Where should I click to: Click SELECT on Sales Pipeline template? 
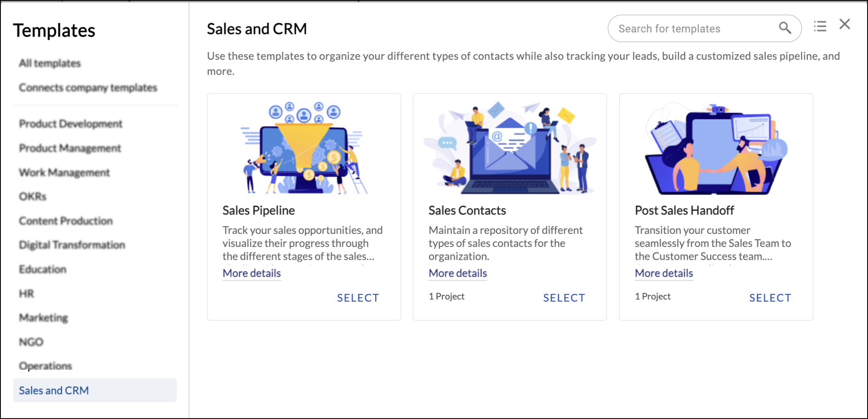(x=358, y=298)
